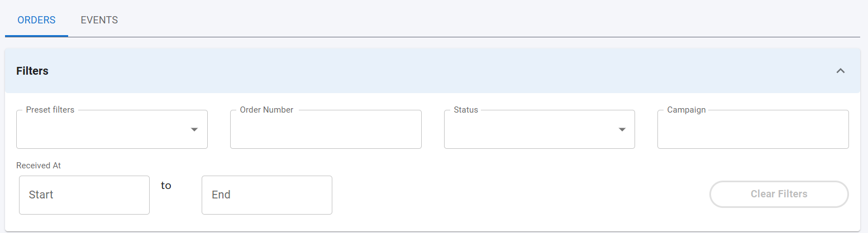Image resolution: width=868 pixels, height=233 pixels.
Task: Click the Order Number floating label
Action: [x=266, y=110]
